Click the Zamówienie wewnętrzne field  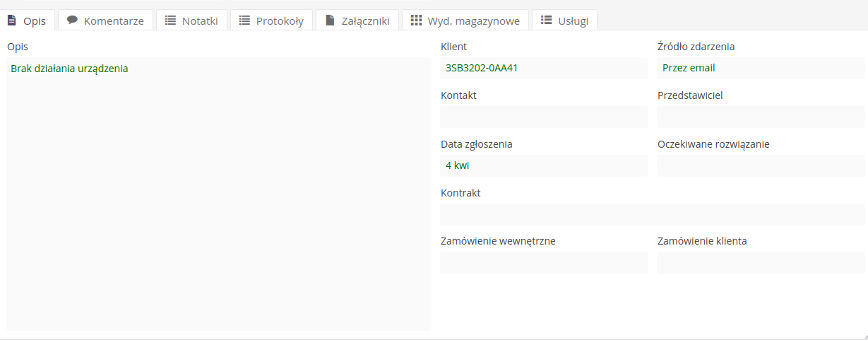point(544,263)
